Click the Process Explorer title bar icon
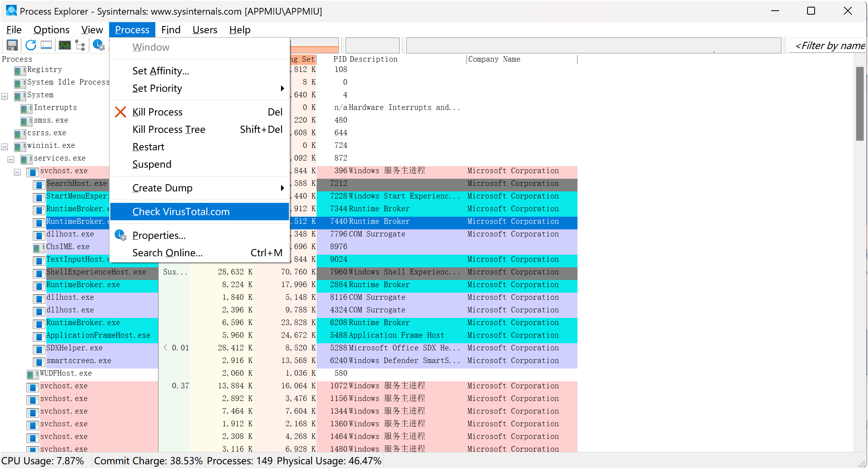This screenshot has width=868, height=469. pos(11,11)
